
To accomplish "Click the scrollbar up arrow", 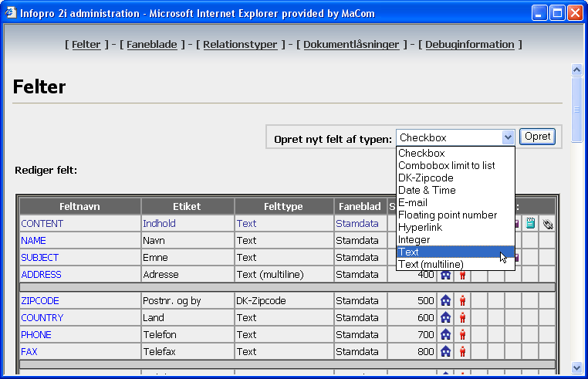I will pos(576,69).
